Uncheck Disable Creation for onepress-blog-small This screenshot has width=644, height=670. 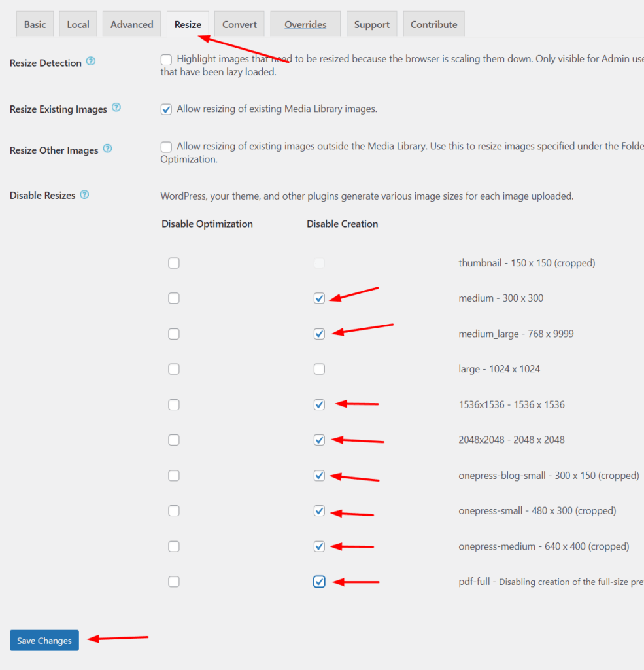pyautogui.click(x=319, y=476)
